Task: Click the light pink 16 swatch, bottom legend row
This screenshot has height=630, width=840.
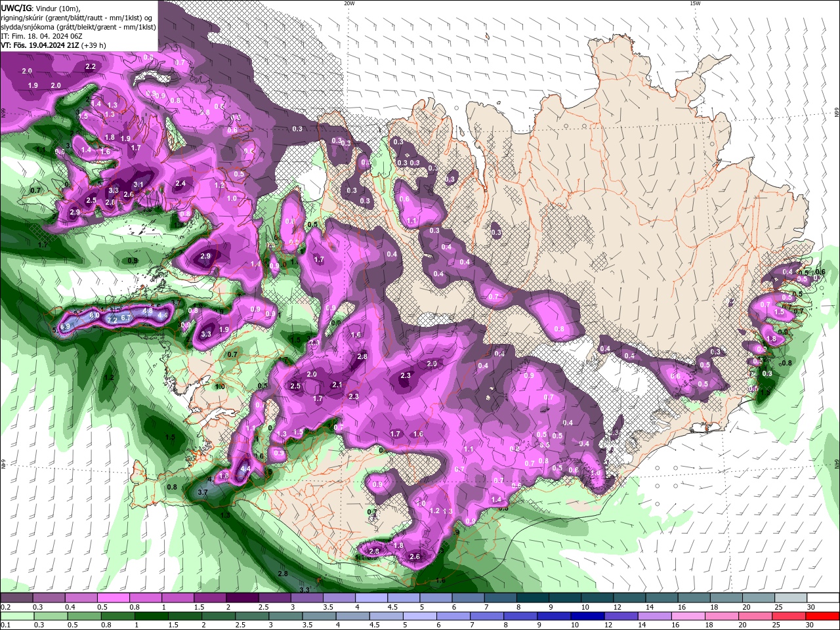Action: click(688, 616)
